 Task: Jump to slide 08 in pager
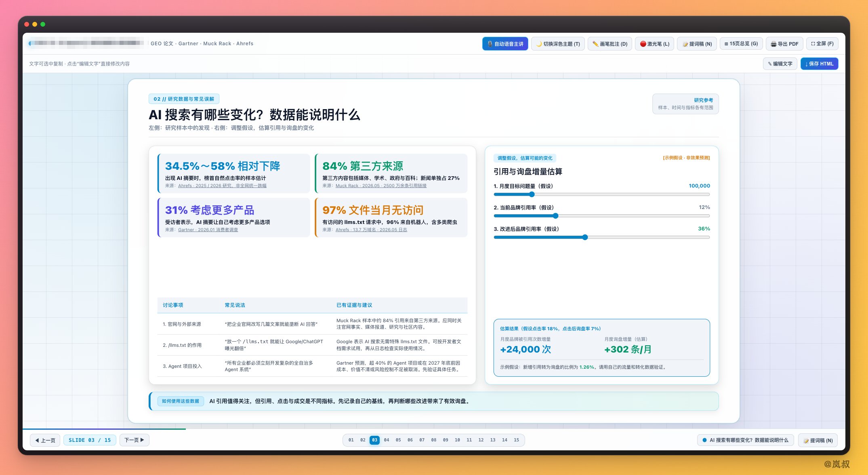tap(434, 440)
